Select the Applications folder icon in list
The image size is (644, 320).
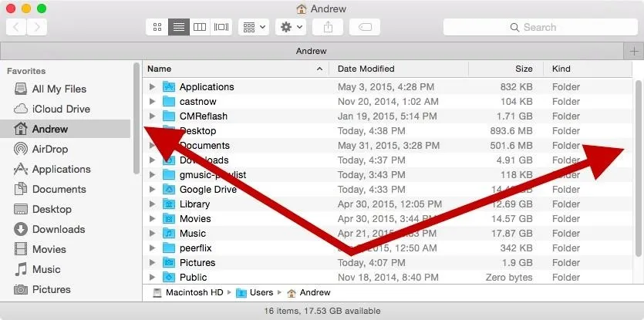pos(169,86)
